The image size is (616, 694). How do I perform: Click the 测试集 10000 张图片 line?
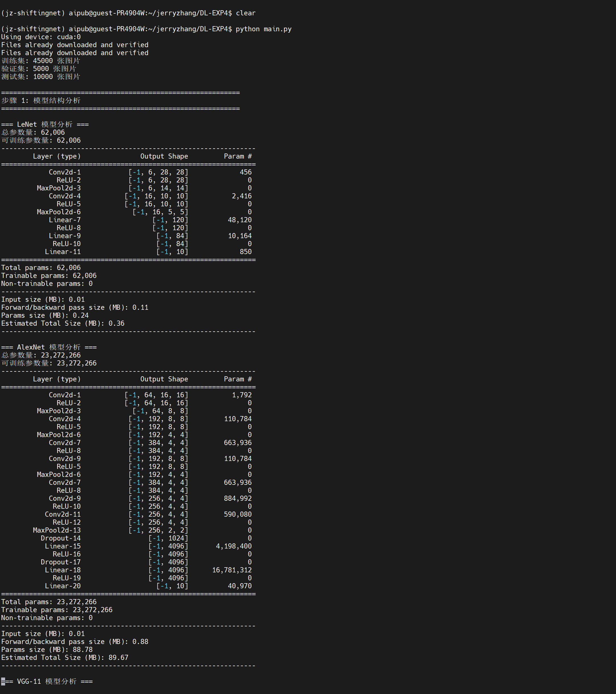[41, 77]
